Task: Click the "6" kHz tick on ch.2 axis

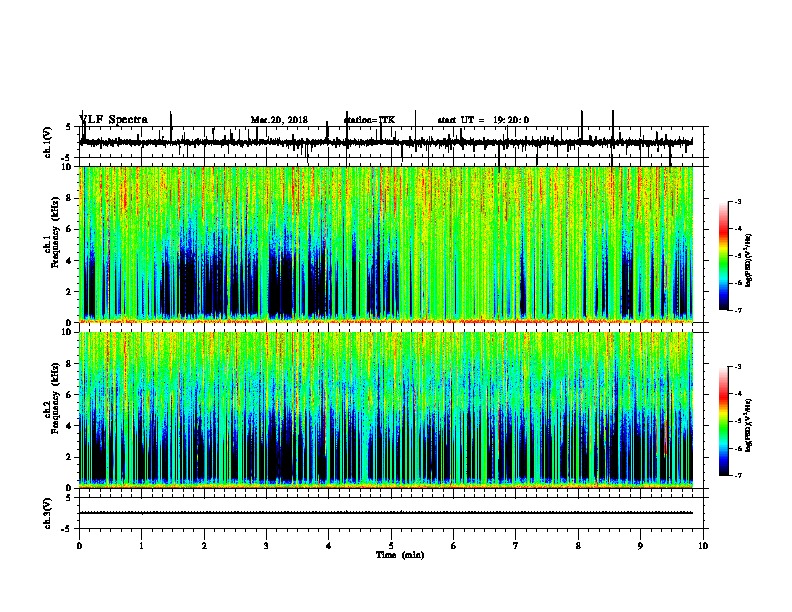Action: pyautogui.click(x=70, y=394)
